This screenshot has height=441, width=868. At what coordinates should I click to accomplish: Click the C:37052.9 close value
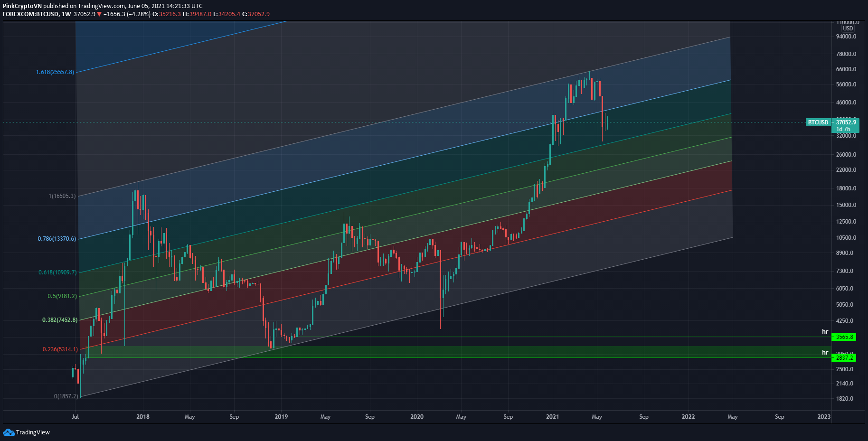(256, 14)
